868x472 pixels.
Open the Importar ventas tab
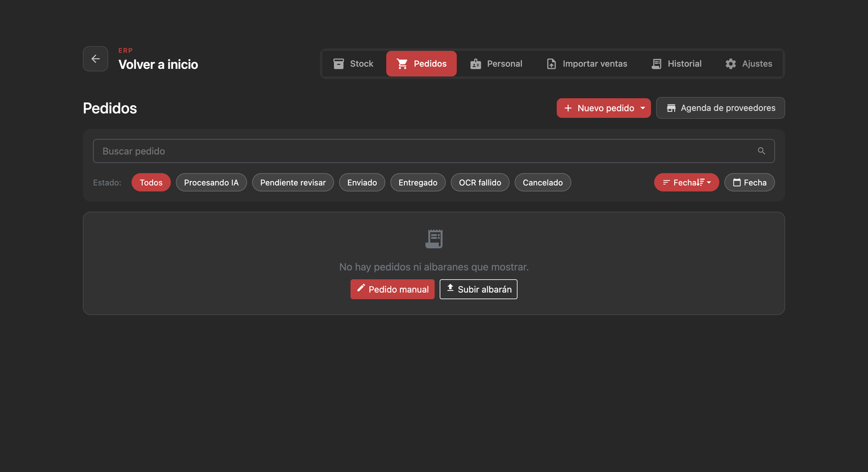[x=587, y=64]
